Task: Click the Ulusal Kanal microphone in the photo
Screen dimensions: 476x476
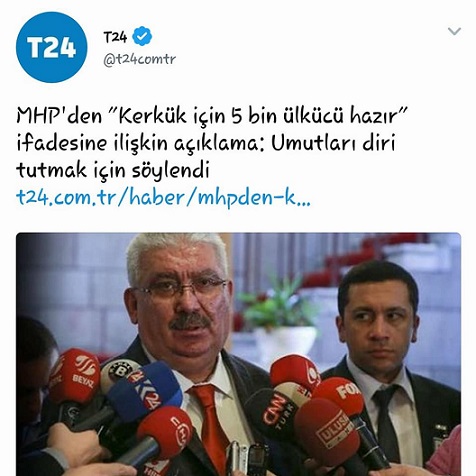Action: (x=328, y=430)
